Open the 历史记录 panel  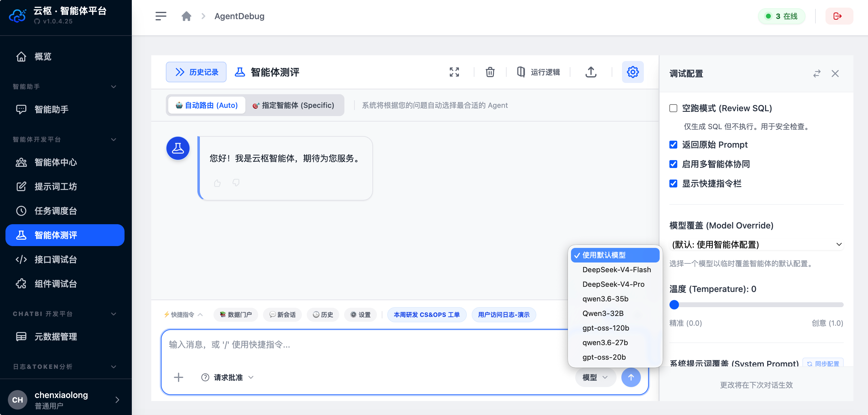[196, 72]
